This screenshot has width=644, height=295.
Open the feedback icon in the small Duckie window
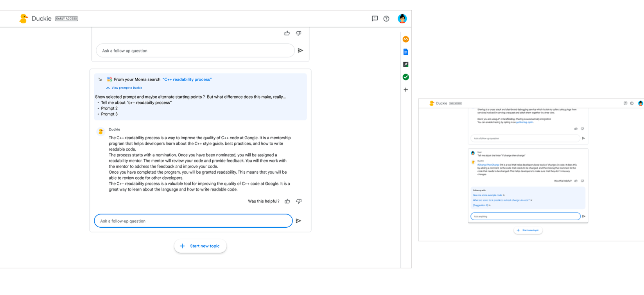click(625, 103)
